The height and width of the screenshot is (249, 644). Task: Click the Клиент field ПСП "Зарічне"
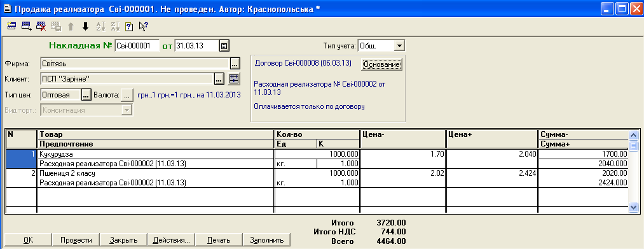point(127,78)
